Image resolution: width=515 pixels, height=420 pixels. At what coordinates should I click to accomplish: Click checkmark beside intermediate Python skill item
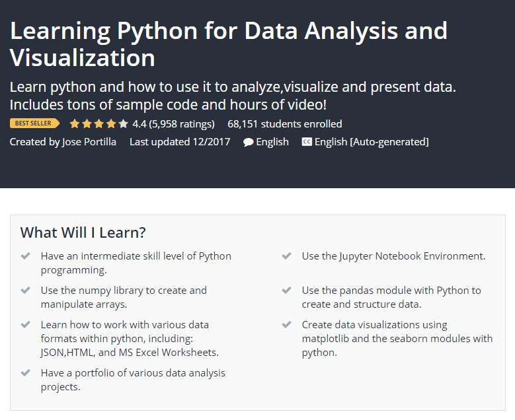[x=26, y=256]
